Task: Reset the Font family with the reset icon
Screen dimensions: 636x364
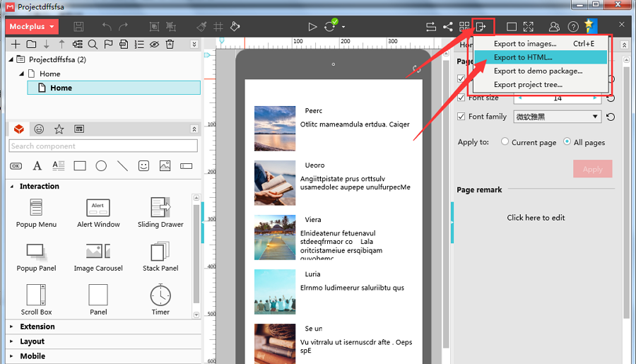Action: pyautogui.click(x=611, y=117)
